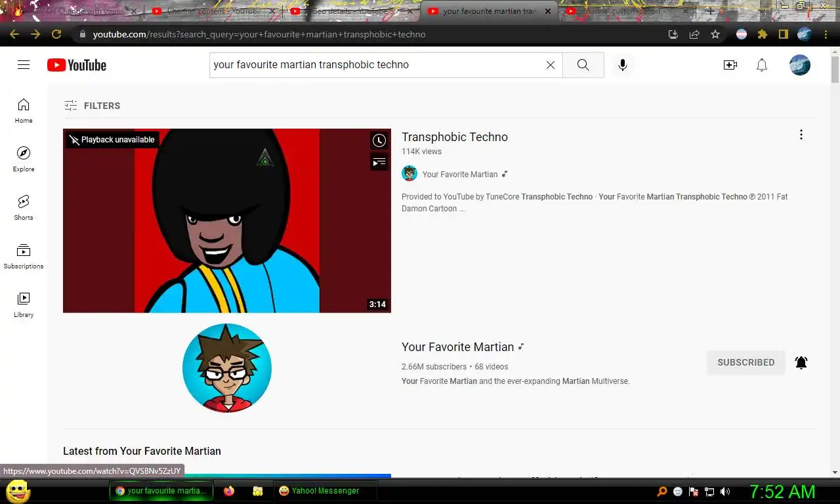Viewport: 840px width, 504px height.
Task: Add Transphobic Techno to the queue
Action: [x=379, y=161]
